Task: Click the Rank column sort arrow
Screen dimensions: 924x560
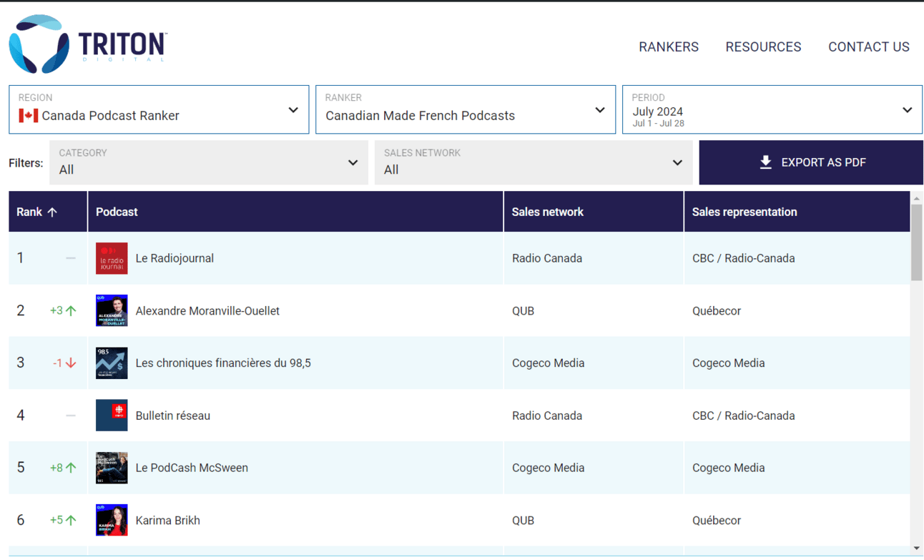Action: pos(52,212)
